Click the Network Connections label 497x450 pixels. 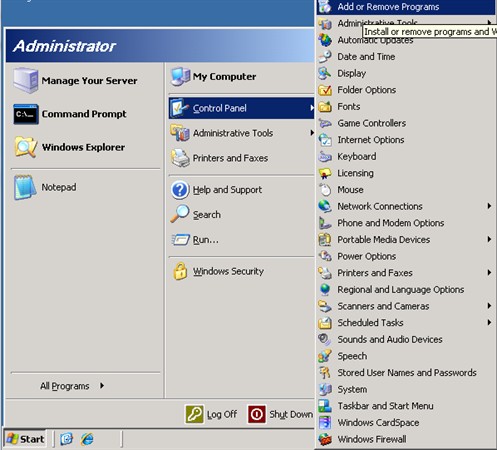380,206
